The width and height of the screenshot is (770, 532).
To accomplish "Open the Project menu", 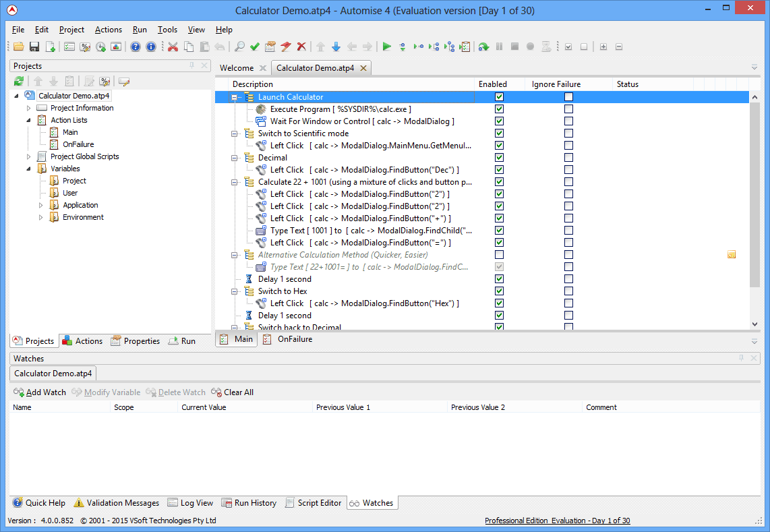I will coord(71,30).
